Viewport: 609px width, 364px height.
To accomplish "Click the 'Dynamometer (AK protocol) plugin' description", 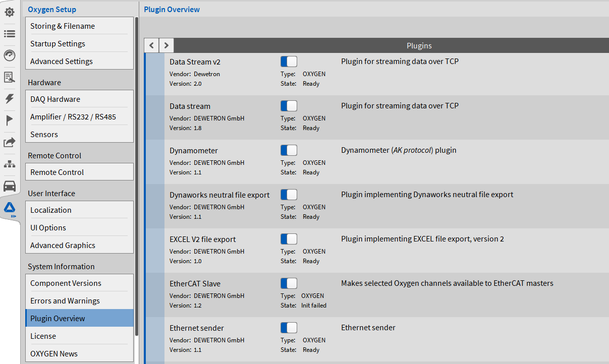I will pyautogui.click(x=399, y=150).
